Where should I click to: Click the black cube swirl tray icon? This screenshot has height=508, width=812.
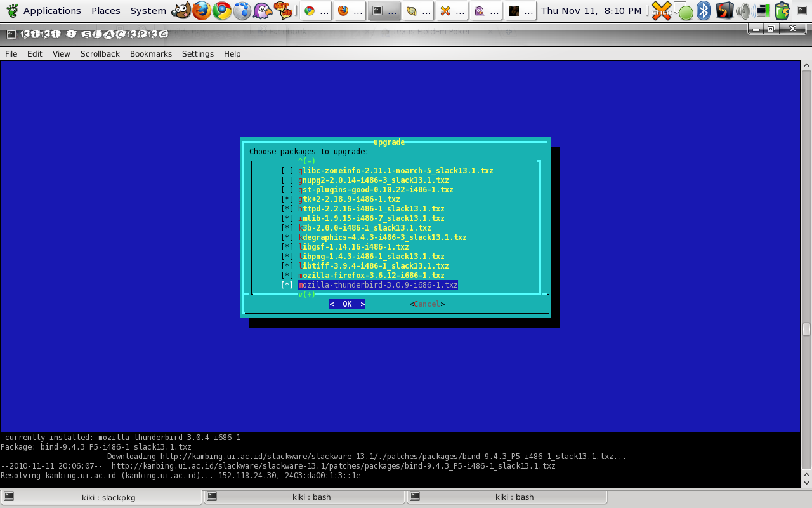pos(724,10)
